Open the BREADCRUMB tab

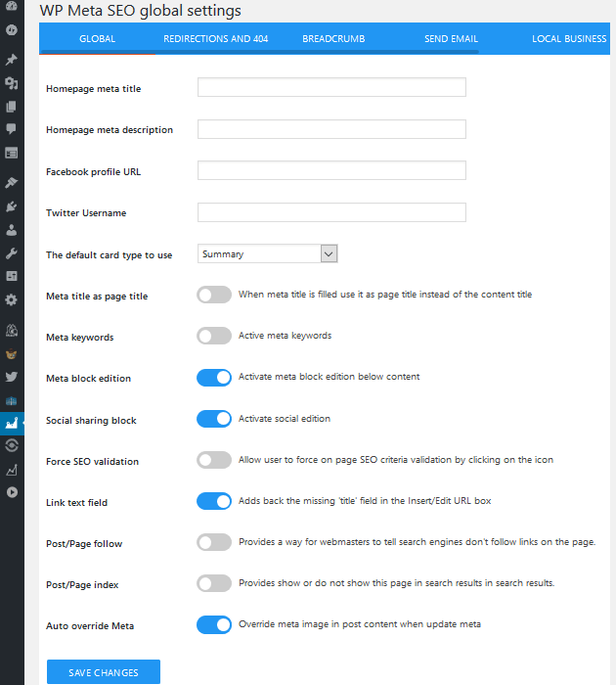point(333,39)
